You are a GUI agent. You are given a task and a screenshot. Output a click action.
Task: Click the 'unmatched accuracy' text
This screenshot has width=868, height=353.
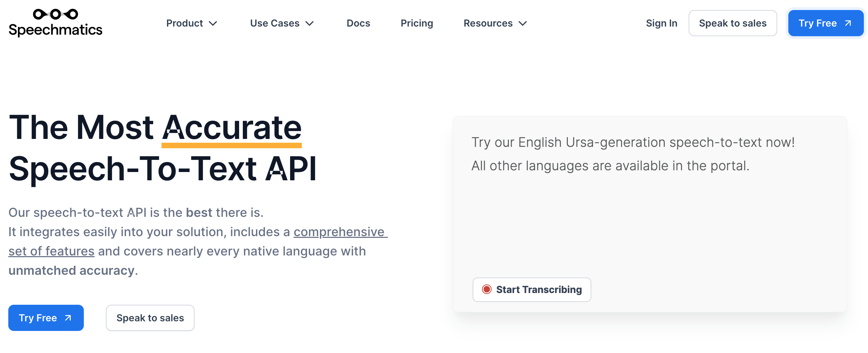coord(73,271)
